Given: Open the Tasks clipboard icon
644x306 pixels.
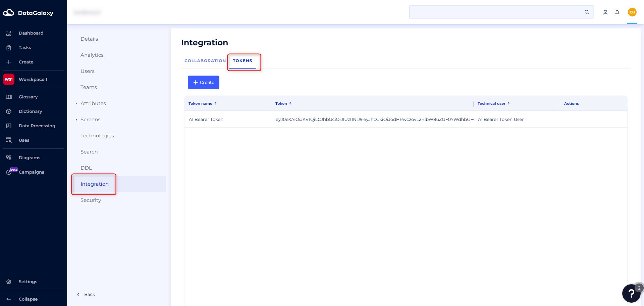Looking at the screenshot, I should pyautogui.click(x=9, y=47).
